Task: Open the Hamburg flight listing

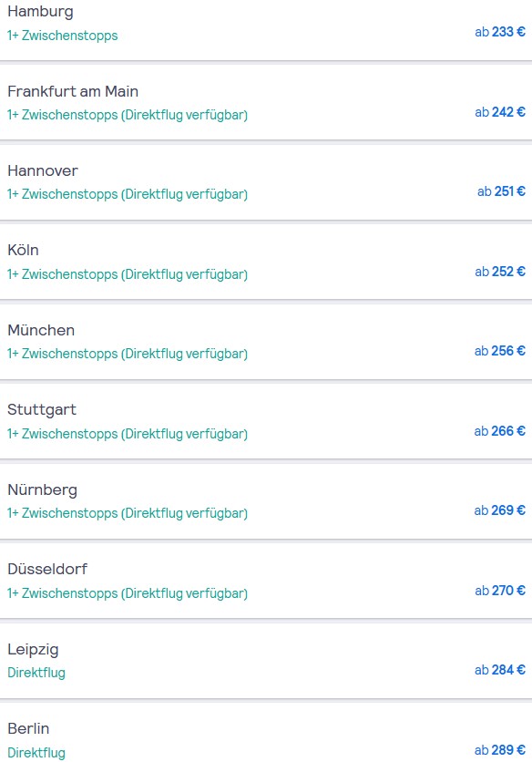Action: pyautogui.click(x=266, y=30)
